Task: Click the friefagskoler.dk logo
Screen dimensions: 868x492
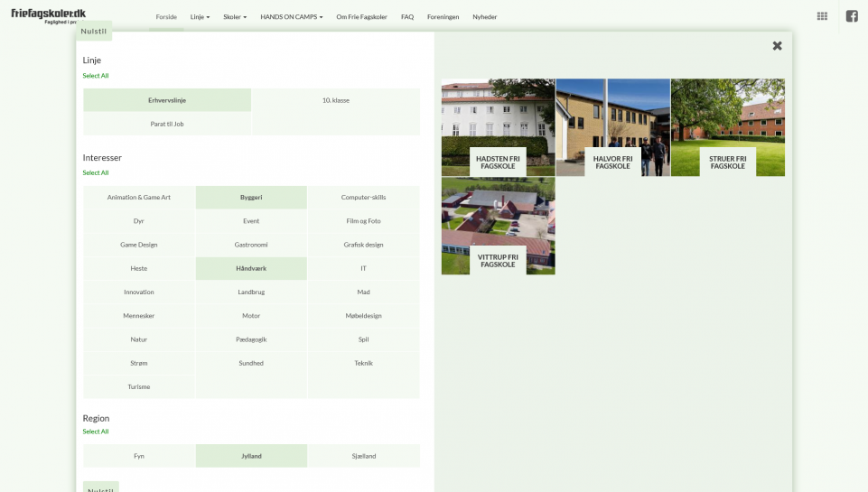Action: click(x=48, y=15)
